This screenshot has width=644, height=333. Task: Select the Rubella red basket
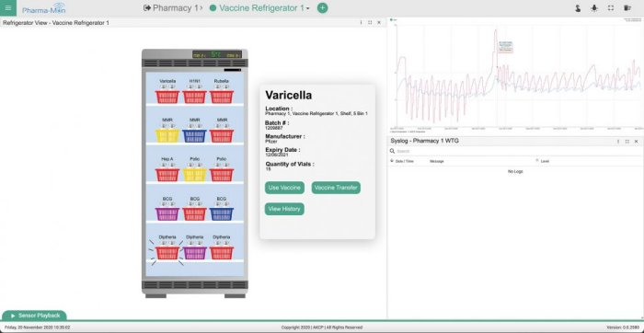[x=222, y=97]
